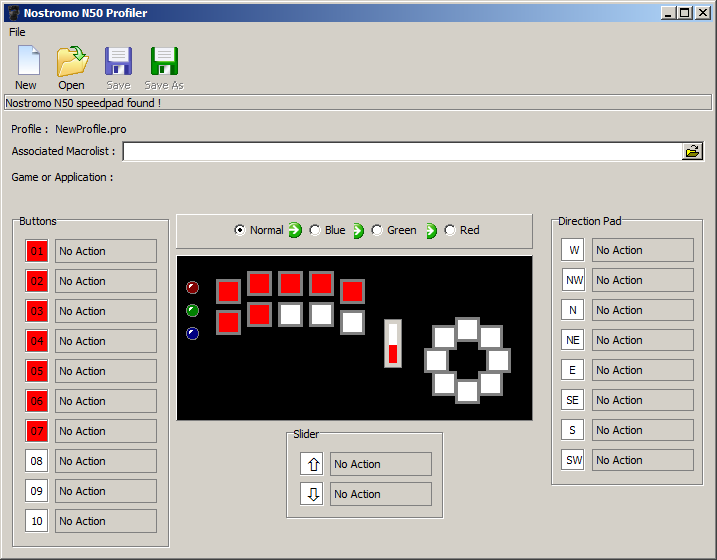Click No Action field for button 08

click(106, 461)
